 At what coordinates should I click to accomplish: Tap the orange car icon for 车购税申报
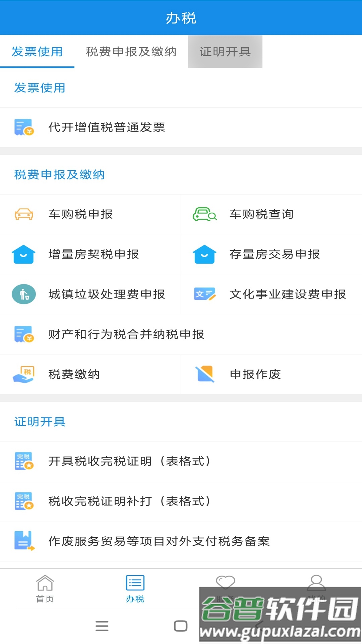point(24,214)
